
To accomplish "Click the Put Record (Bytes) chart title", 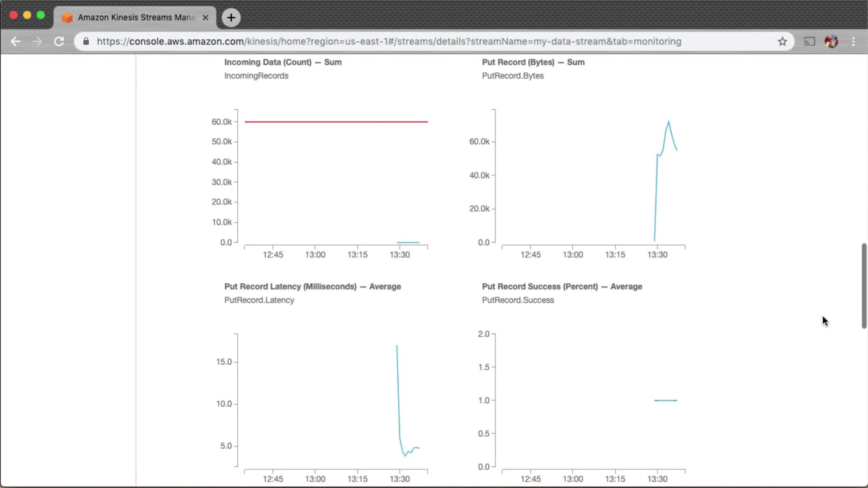I will pyautogui.click(x=533, y=62).
